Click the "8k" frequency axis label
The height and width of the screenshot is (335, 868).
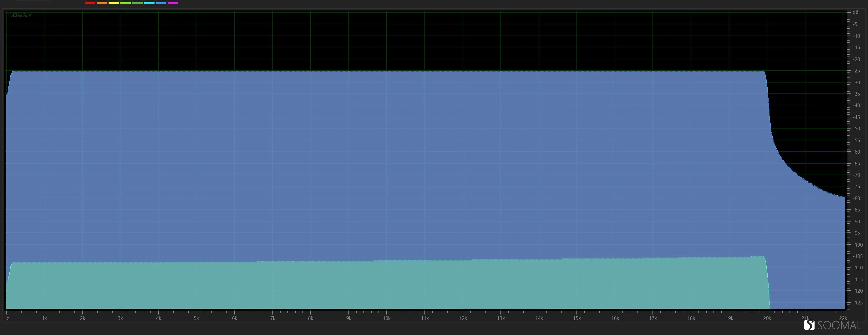pos(311,318)
